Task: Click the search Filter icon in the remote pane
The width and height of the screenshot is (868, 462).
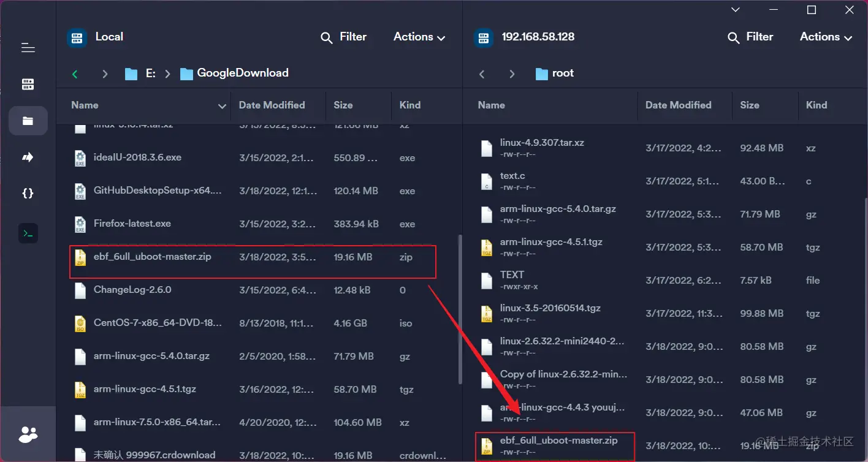Action: (733, 38)
